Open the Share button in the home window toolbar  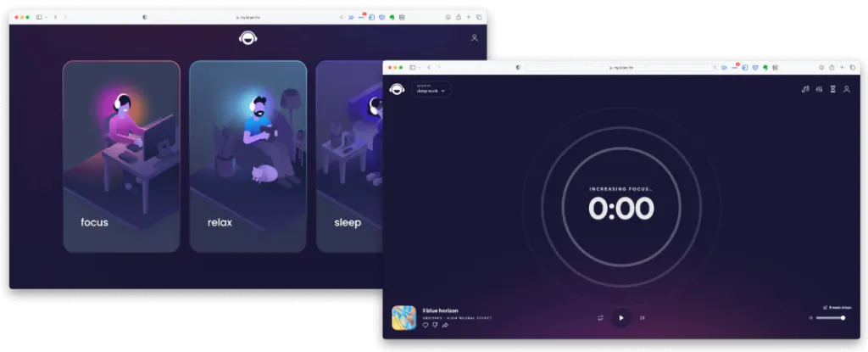[459, 17]
